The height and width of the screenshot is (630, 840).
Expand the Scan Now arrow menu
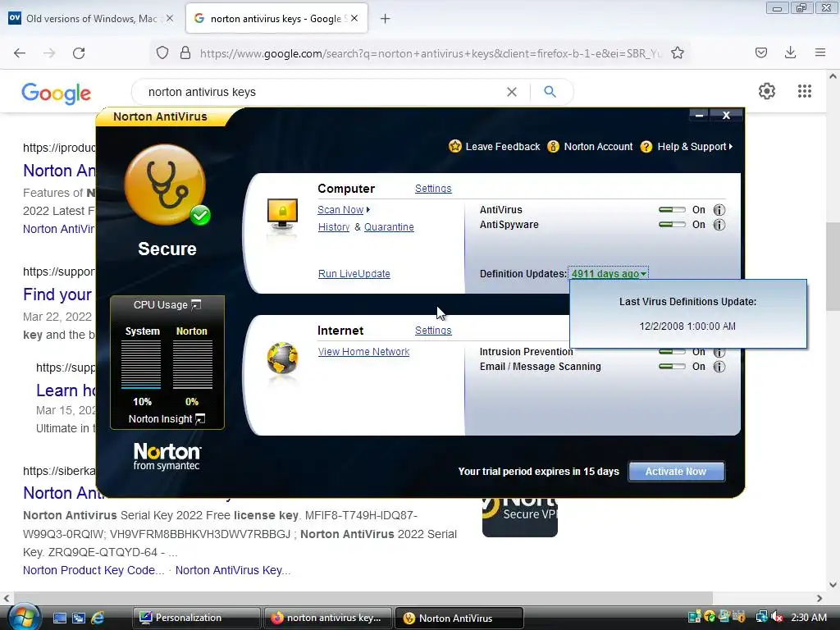click(368, 210)
